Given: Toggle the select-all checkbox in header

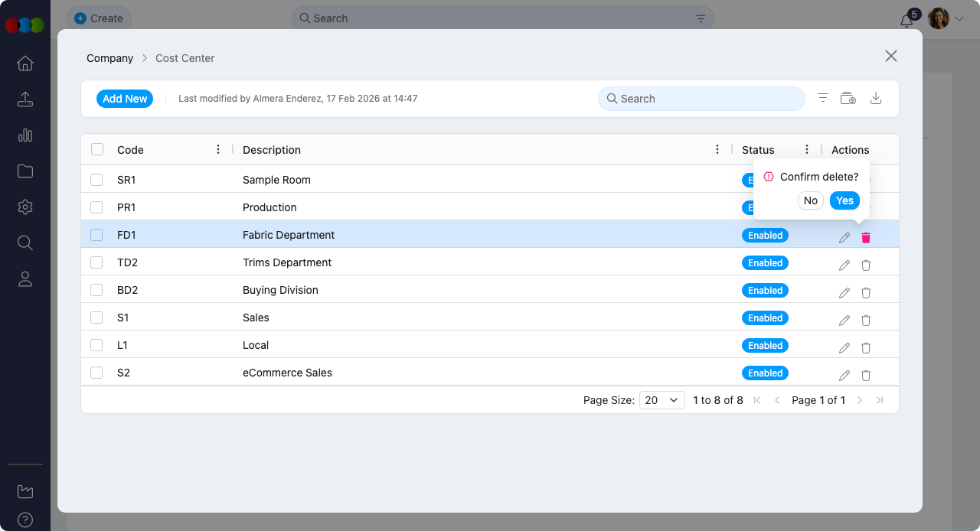Looking at the screenshot, I should pos(97,149).
